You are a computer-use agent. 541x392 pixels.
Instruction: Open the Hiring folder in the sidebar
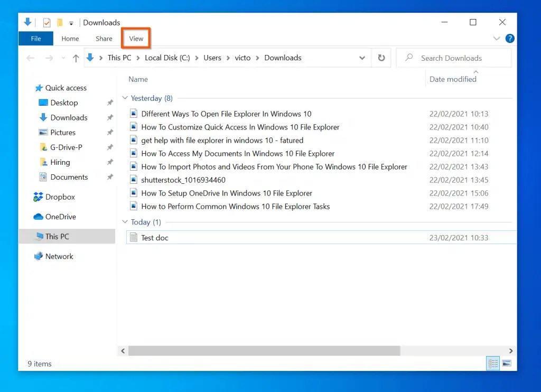point(59,162)
